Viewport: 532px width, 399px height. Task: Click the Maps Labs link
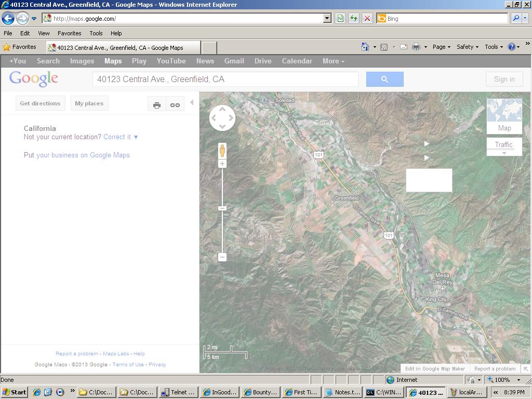(x=116, y=353)
